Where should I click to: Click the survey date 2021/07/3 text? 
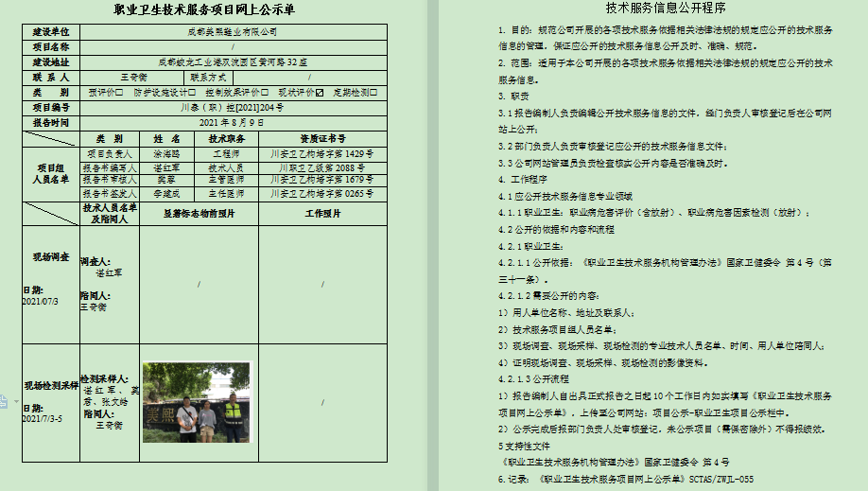point(41,301)
